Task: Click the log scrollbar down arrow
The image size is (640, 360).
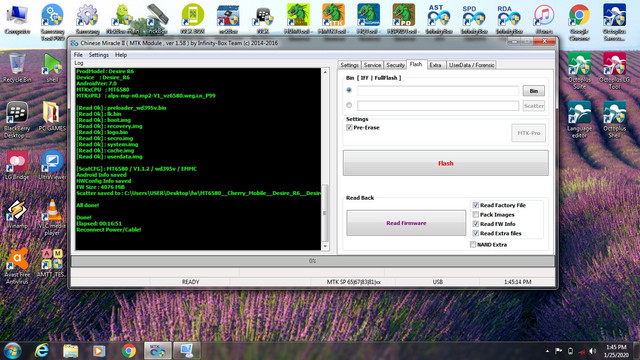Action: pos(325,246)
